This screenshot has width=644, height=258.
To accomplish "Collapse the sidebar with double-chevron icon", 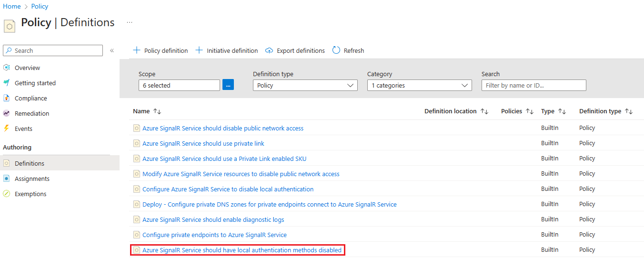I will pos(112,50).
